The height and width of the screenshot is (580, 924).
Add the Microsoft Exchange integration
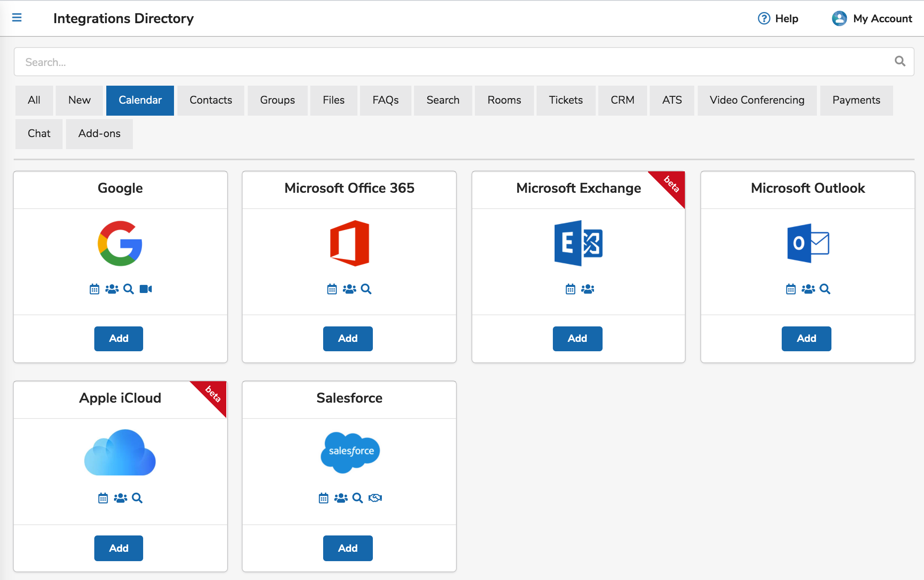click(x=578, y=338)
